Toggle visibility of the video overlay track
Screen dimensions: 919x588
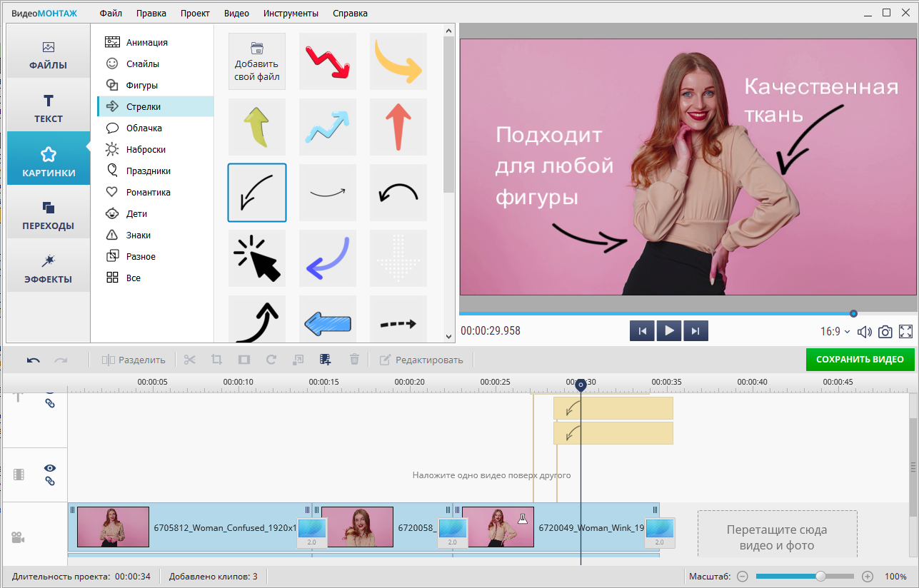[x=50, y=468]
